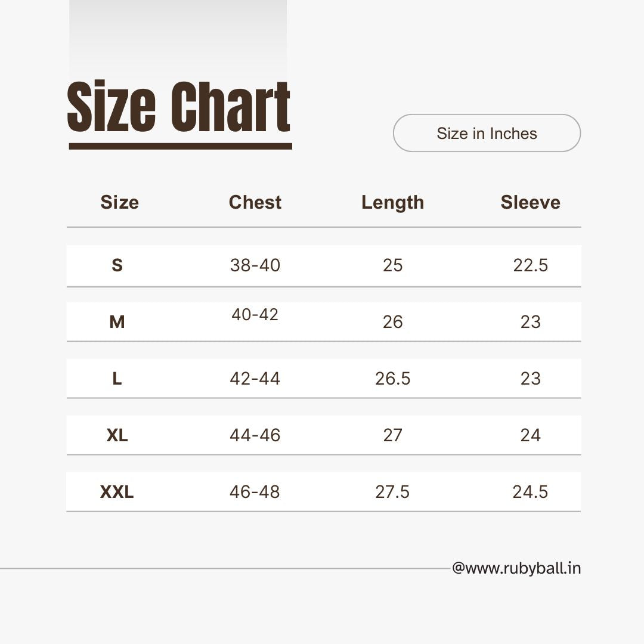Click the 22.5 sleeve value for S

click(x=530, y=265)
